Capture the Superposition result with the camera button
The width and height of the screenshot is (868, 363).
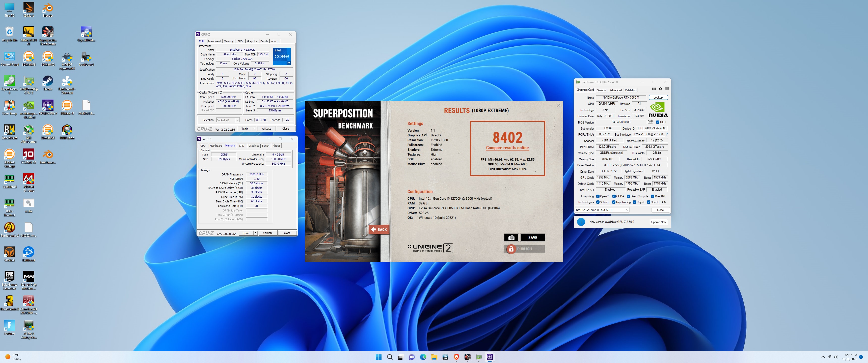[x=511, y=237]
